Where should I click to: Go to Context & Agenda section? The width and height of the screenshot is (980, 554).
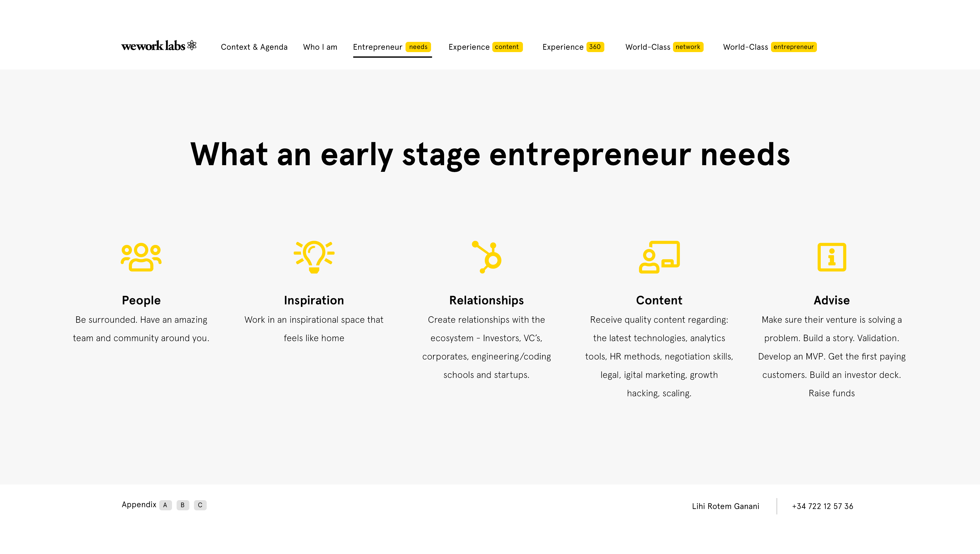(254, 47)
